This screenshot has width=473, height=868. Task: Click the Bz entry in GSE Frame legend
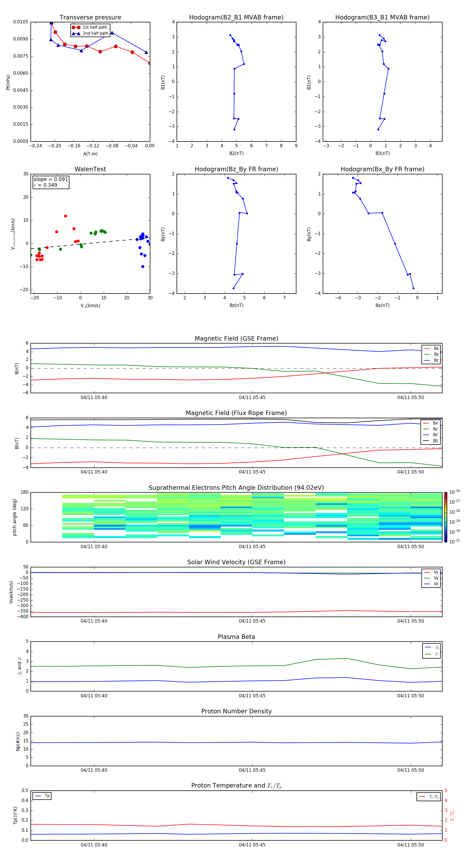431,360
